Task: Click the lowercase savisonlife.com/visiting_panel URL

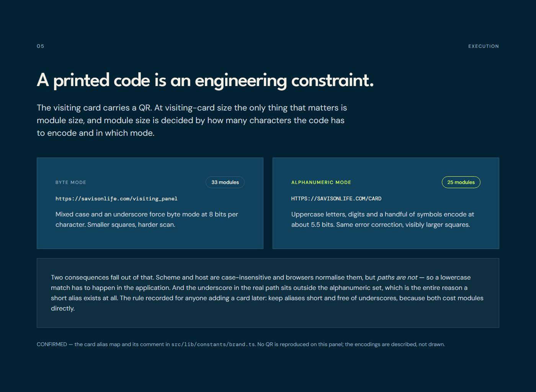Action: [116, 198]
